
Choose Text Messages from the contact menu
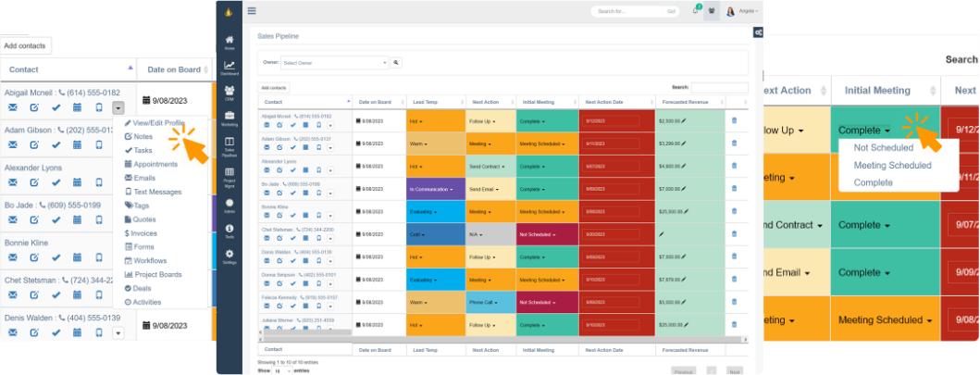(x=153, y=192)
